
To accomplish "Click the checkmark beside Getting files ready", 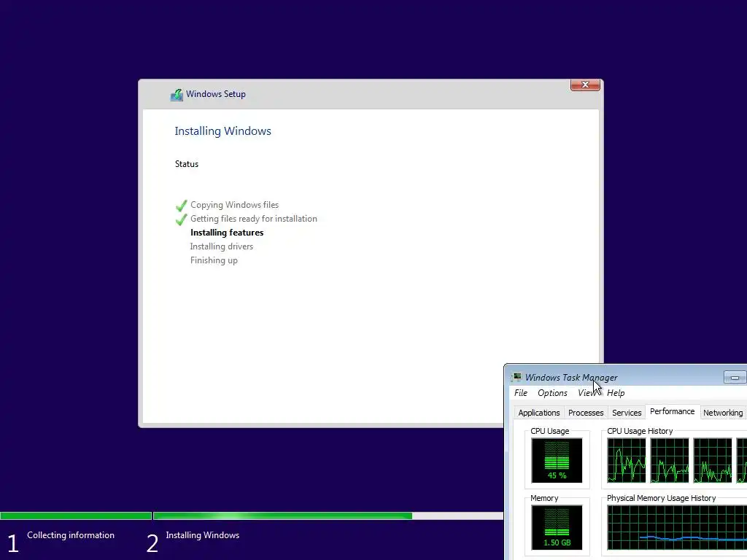I will 182,219.
